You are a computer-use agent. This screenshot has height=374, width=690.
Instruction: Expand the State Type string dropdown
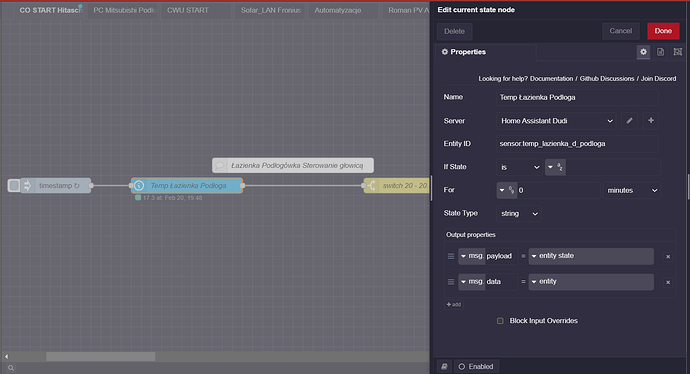(x=519, y=213)
